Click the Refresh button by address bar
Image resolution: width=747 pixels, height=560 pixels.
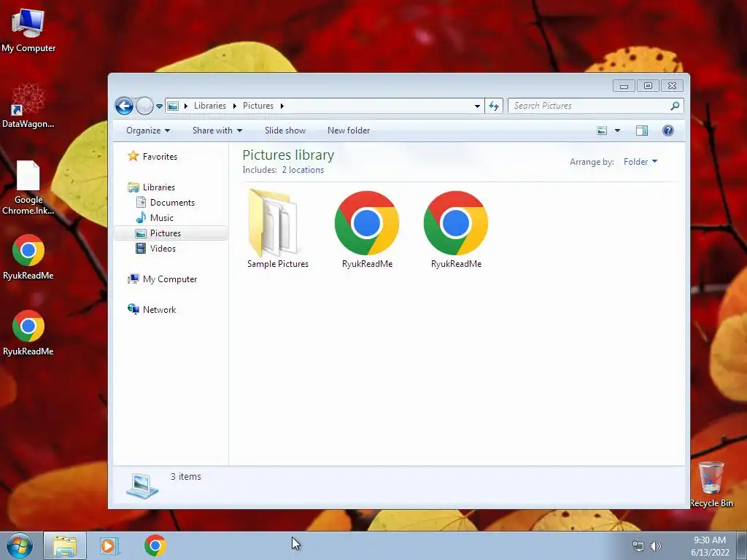point(494,106)
